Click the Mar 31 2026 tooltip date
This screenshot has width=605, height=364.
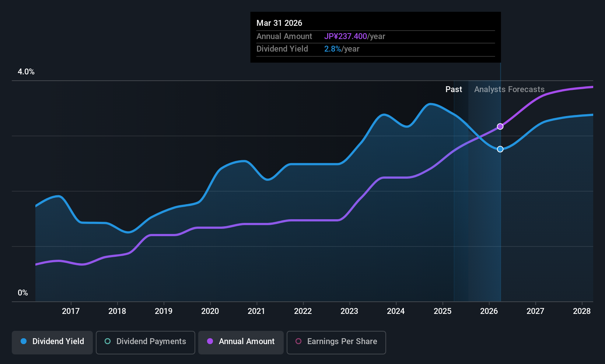coord(279,23)
